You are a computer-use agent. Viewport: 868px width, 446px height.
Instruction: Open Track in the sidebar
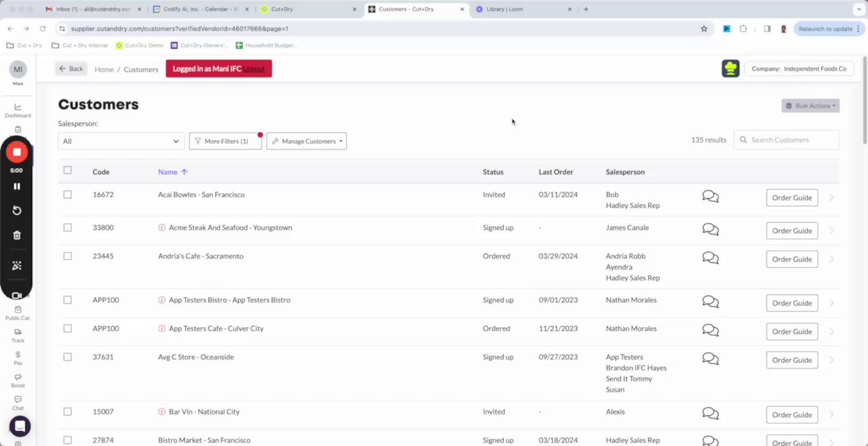pos(18,336)
